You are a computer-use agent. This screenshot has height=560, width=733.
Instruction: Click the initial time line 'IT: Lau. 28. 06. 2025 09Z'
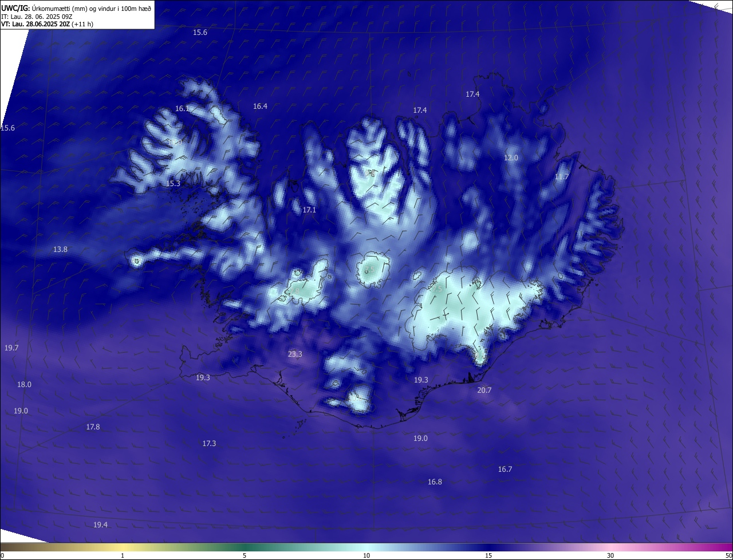pyautogui.click(x=37, y=17)
